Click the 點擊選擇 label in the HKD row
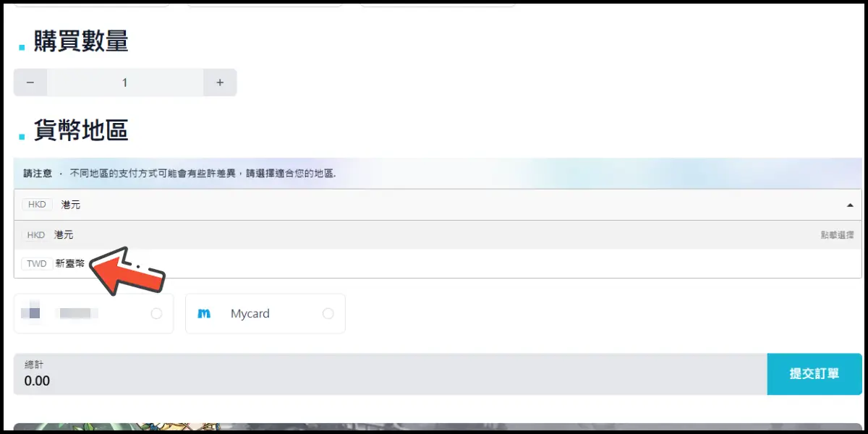 point(836,235)
